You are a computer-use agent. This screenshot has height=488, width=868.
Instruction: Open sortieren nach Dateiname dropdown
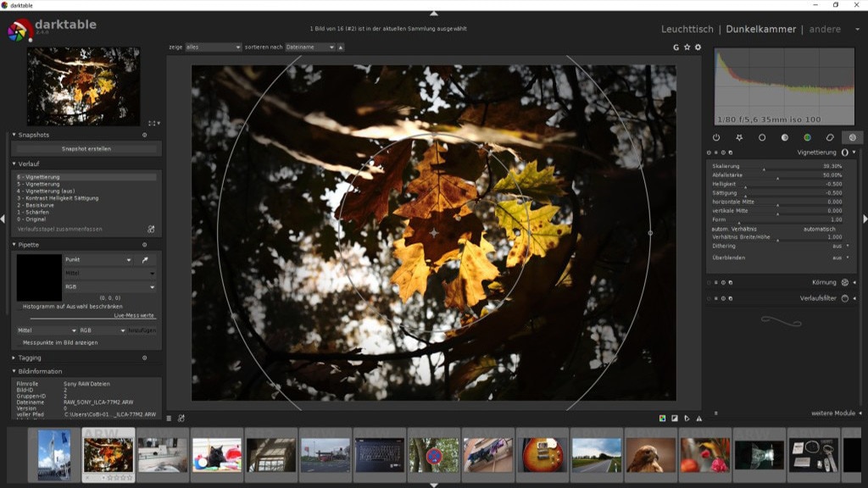pos(310,47)
